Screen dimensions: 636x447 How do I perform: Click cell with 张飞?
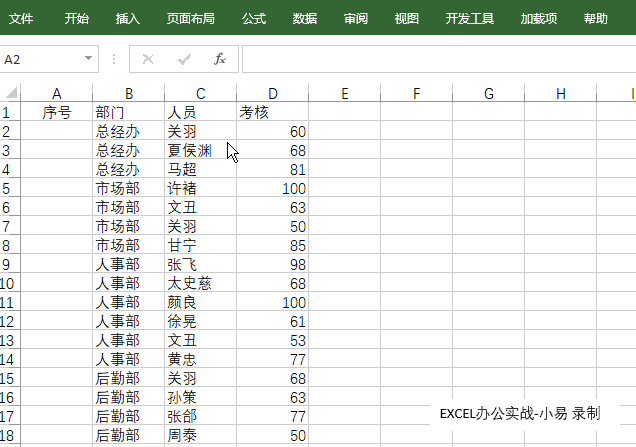[200, 264]
